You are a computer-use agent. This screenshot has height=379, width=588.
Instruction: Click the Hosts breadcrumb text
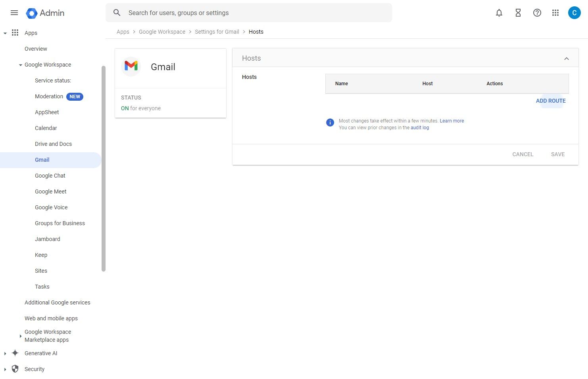coord(256,32)
